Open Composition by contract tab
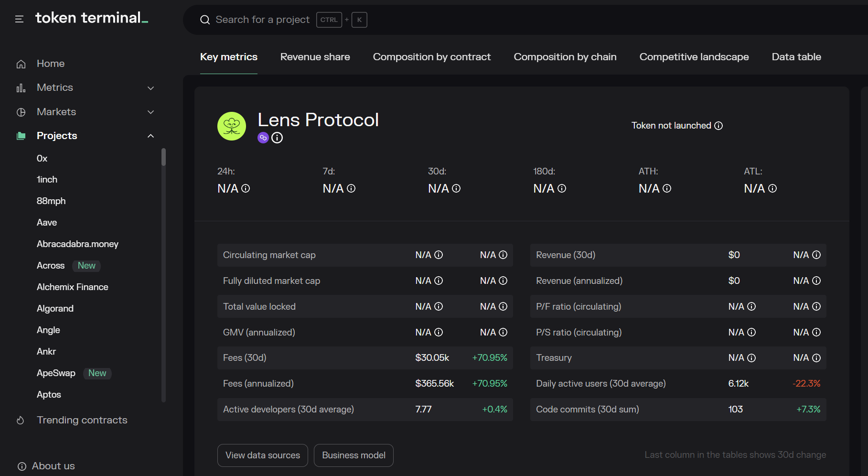 pyautogui.click(x=432, y=57)
